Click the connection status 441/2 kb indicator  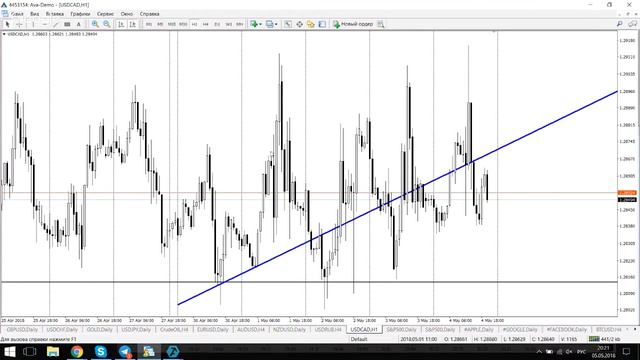coord(604,339)
